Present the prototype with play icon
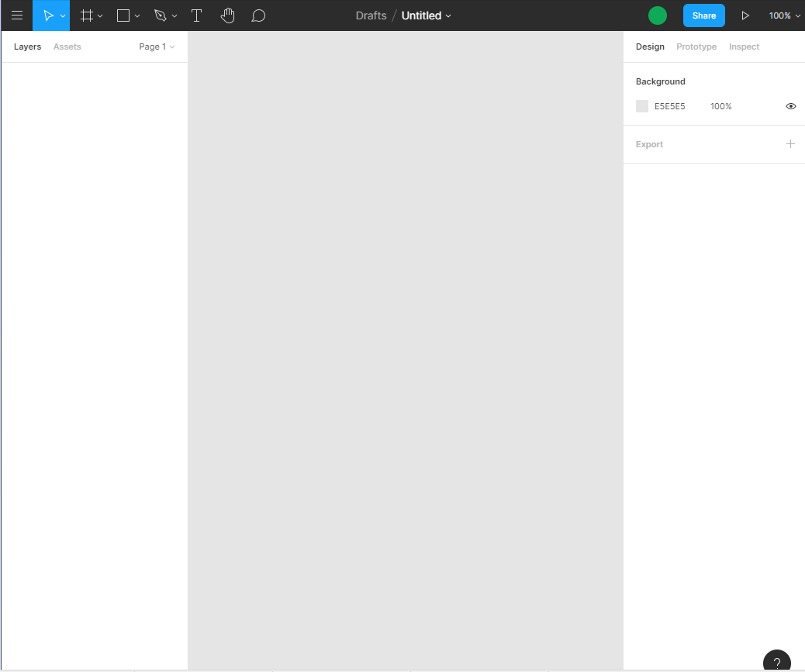Image resolution: width=805 pixels, height=672 pixels. coord(745,16)
